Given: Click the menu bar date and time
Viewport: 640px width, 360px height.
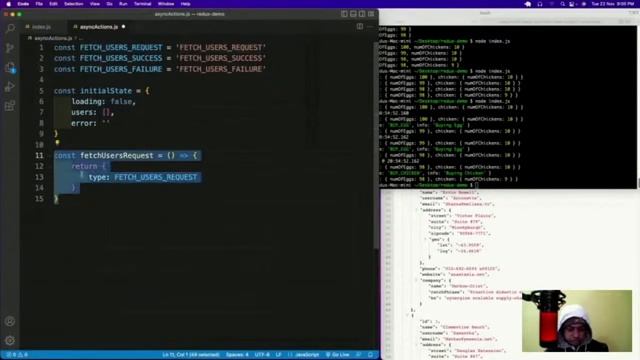Looking at the screenshot, I should 613,4.
